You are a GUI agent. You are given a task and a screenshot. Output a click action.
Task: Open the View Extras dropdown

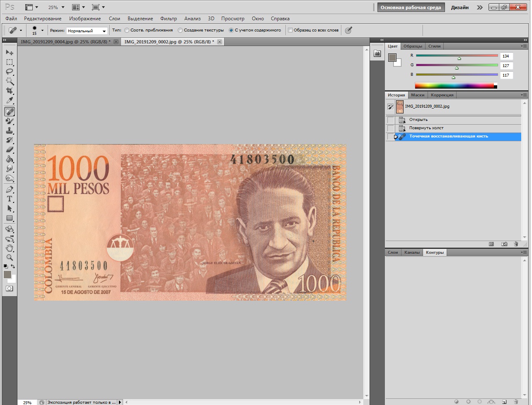pos(31,7)
